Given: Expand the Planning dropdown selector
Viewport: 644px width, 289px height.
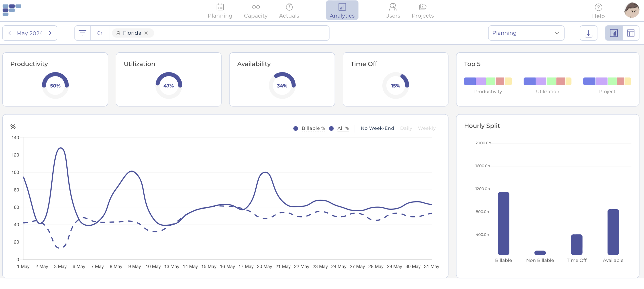Looking at the screenshot, I should [x=526, y=33].
